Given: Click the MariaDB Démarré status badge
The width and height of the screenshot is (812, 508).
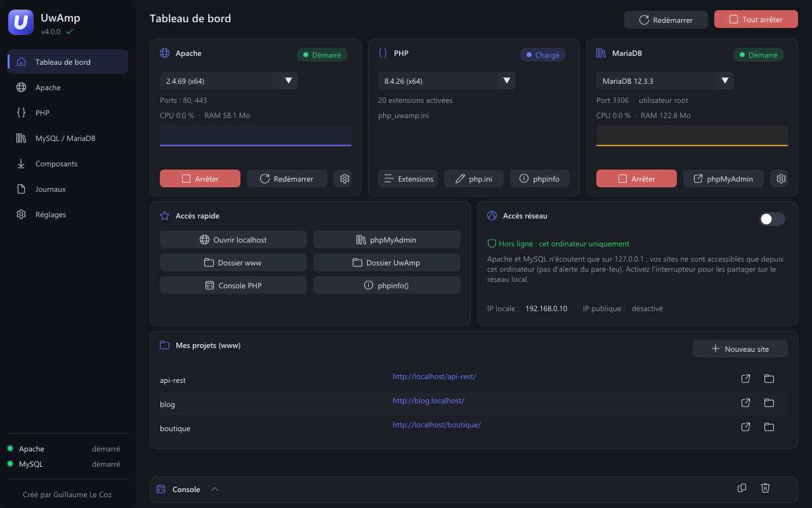Looking at the screenshot, I should (759, 55).
